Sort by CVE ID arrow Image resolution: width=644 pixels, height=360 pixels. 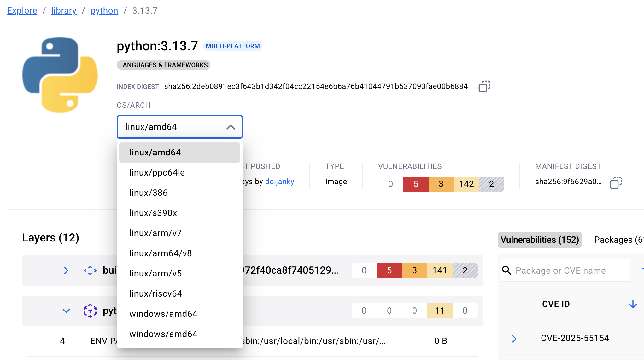point(633,304)
